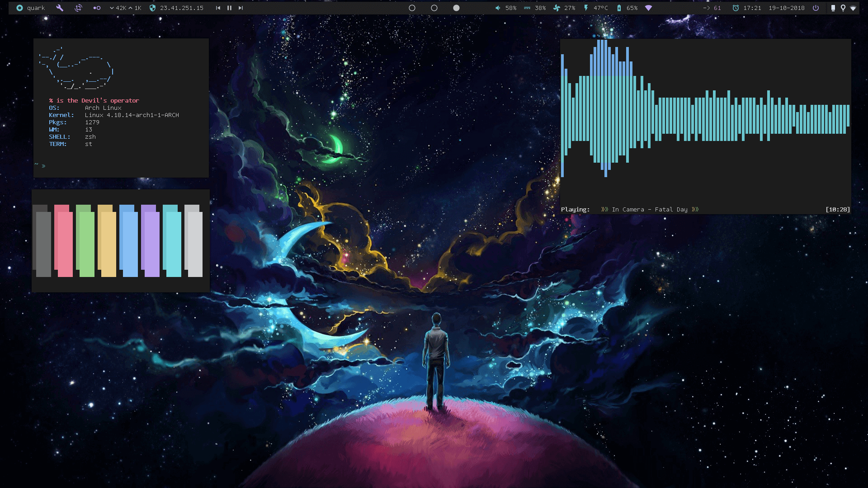868x488 pixels.
Task: Click the terminal prompt line
Action: point(40,165)
